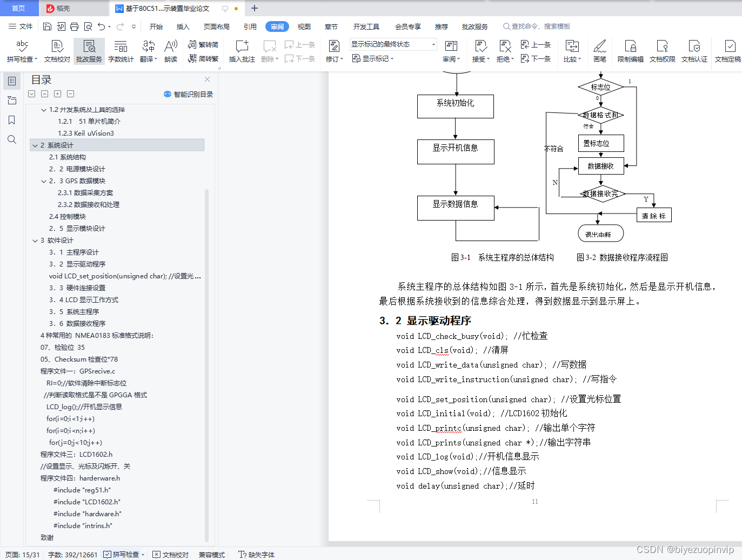Expand the 拼写检查 ribbon dropdown arrow

pyautogui.click(x=36, y=59)
